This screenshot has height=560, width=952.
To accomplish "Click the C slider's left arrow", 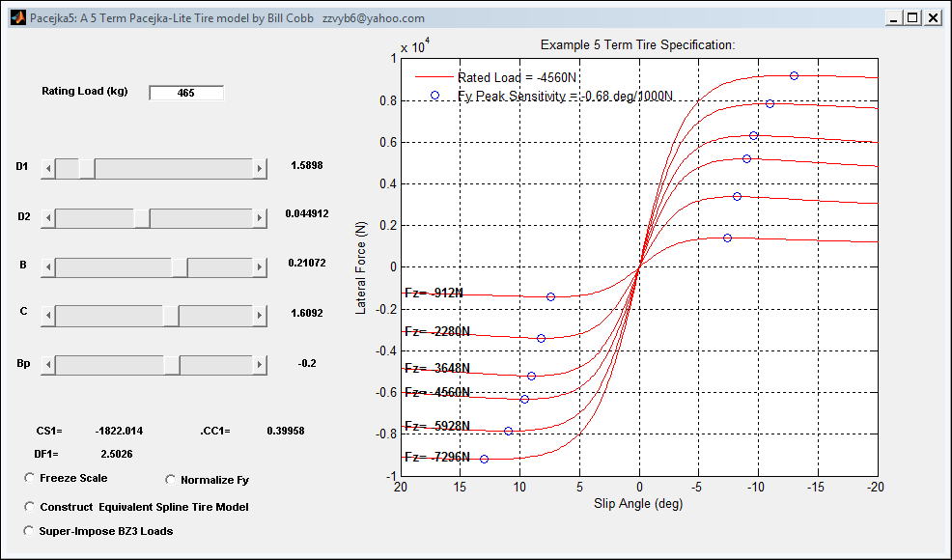I will 48,315.
